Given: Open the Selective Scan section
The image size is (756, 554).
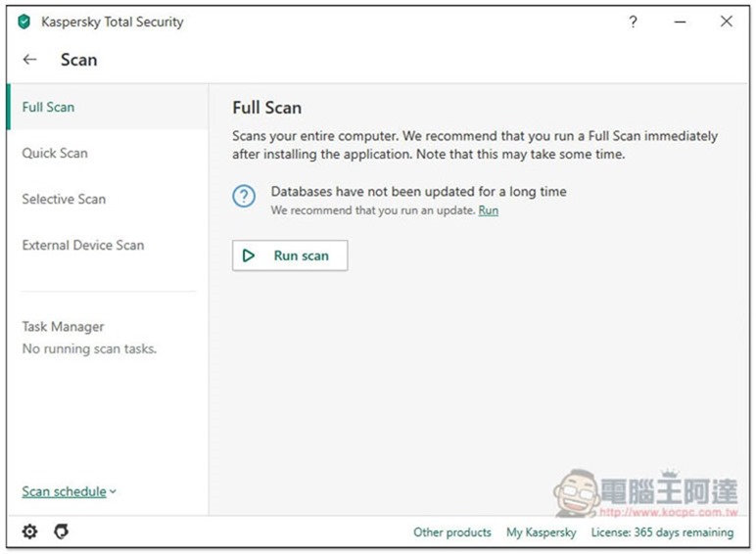Looking at the screenshot, I should pyautogui.click(x=64, y=199).
